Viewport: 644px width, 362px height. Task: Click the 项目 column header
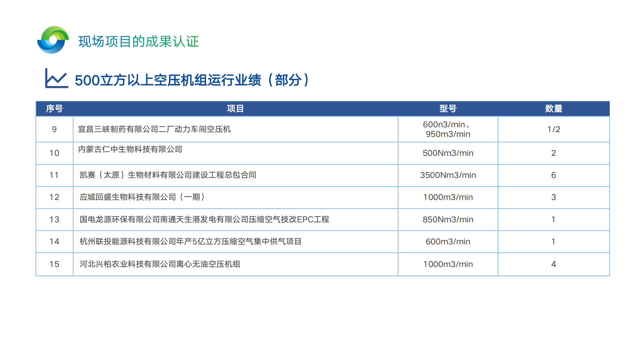coord(235,109)
